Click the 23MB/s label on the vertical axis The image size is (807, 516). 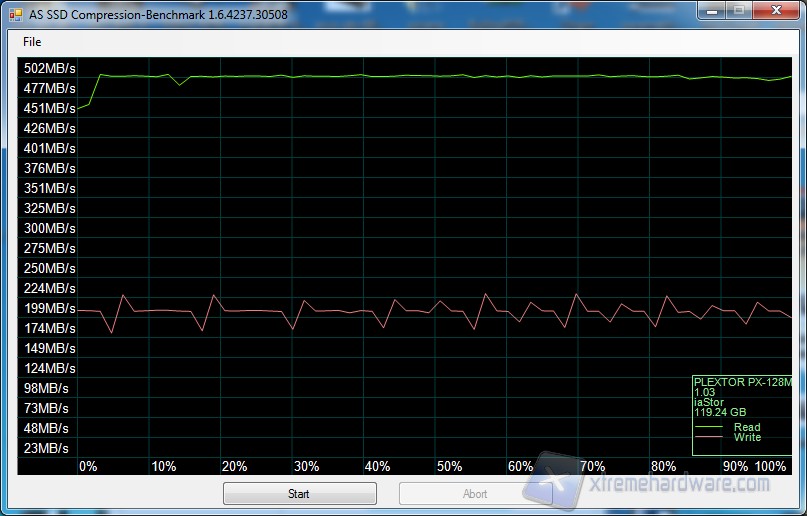pos(46,448)
